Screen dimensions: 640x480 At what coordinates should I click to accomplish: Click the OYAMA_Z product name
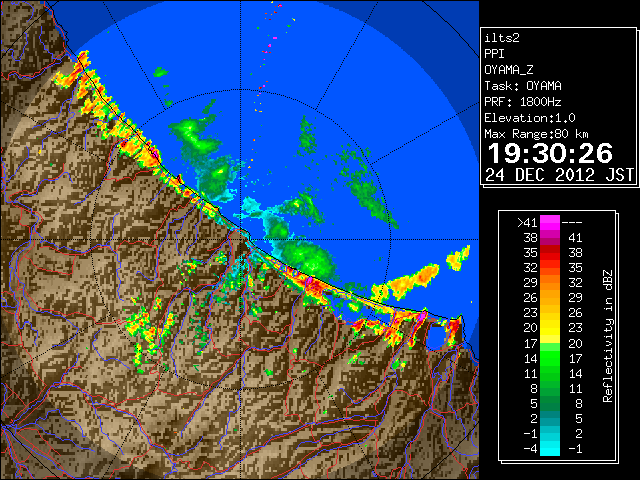509,70
